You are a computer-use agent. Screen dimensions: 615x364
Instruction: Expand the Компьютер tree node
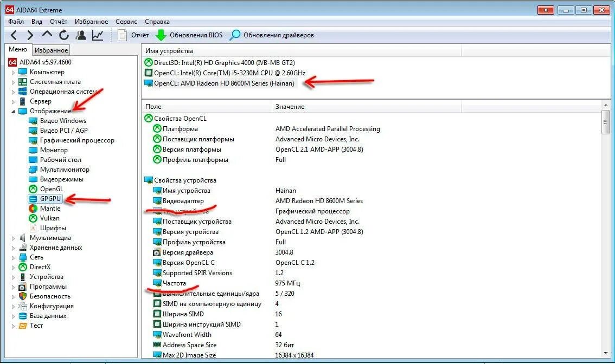(x=13, y=73)
